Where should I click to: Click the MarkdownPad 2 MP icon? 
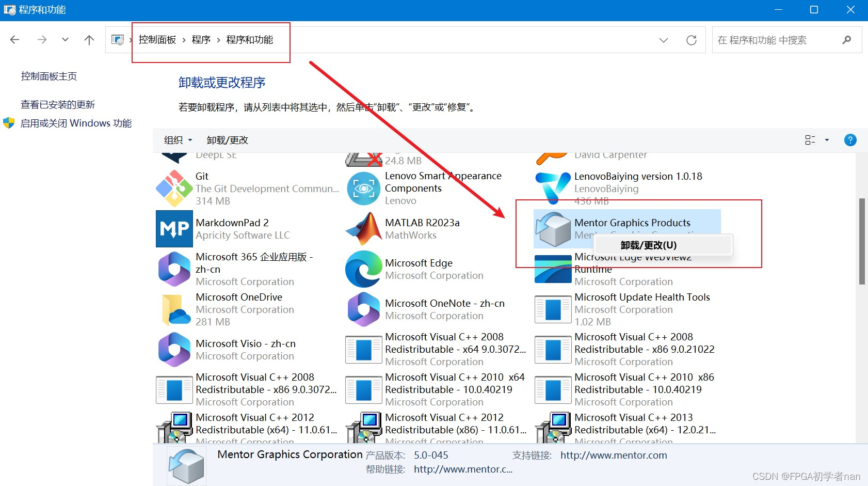pos(174,229)
